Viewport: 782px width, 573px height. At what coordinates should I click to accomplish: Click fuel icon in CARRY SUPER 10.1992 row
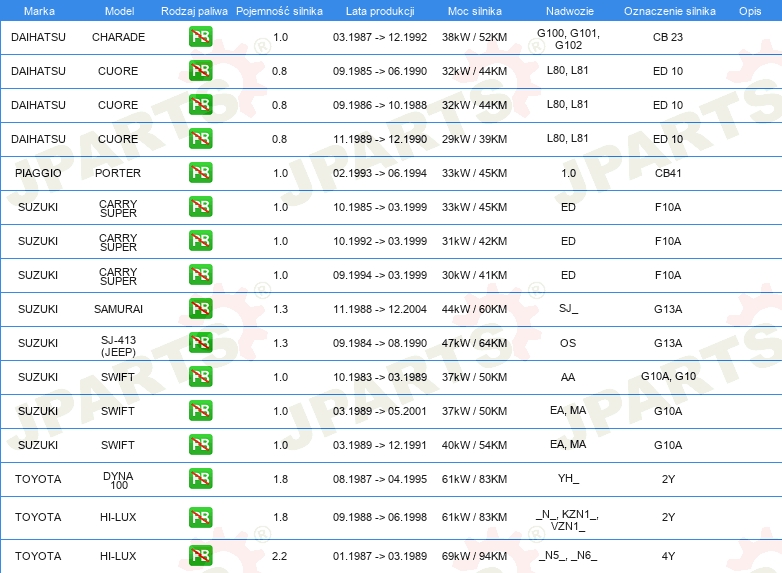(200, 240)
